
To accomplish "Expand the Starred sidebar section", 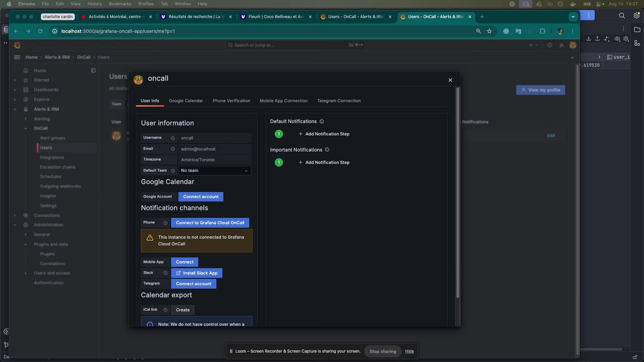I will (x=15, y=80).
